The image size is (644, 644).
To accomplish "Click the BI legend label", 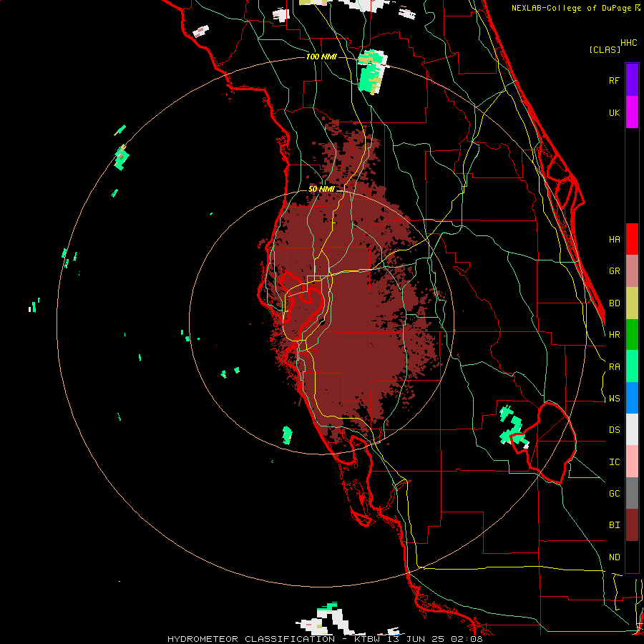I will [615, 525].
